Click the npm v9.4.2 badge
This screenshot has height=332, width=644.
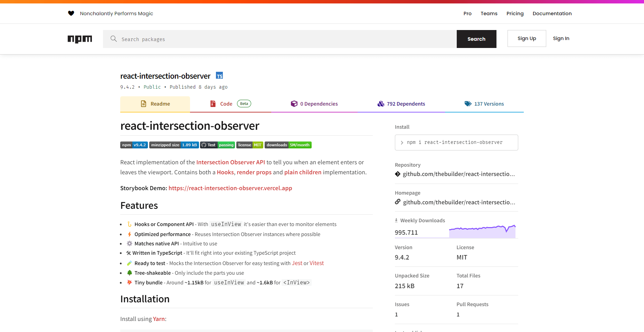134,145
